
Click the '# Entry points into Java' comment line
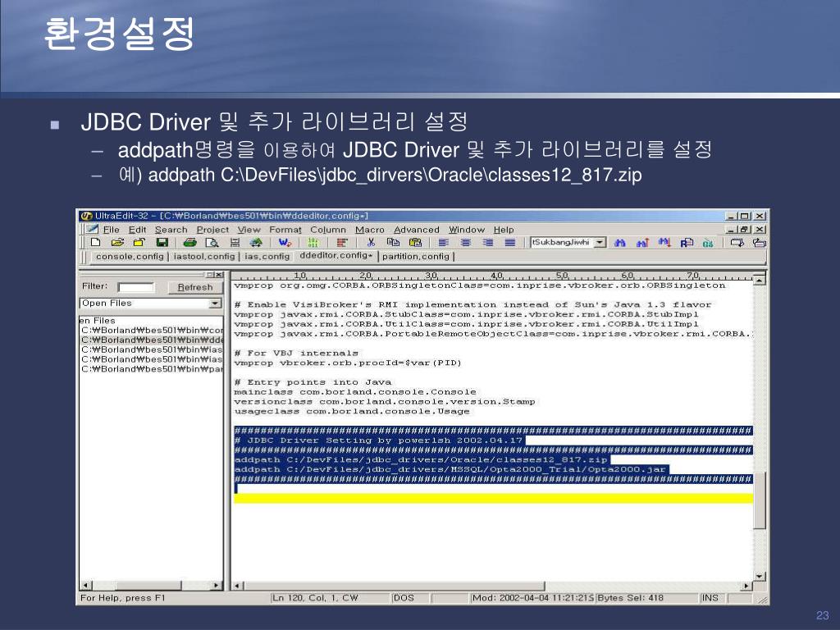(x=313, y=382)
